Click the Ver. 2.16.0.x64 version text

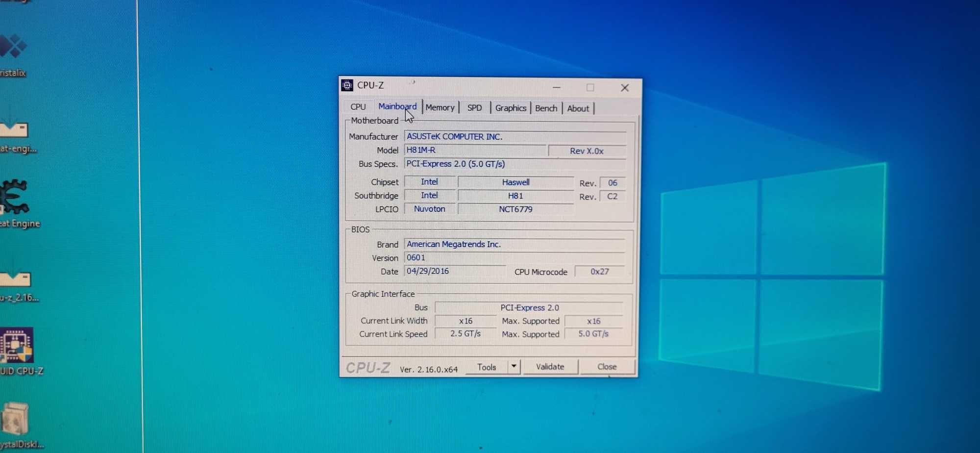tap(429, 369)
